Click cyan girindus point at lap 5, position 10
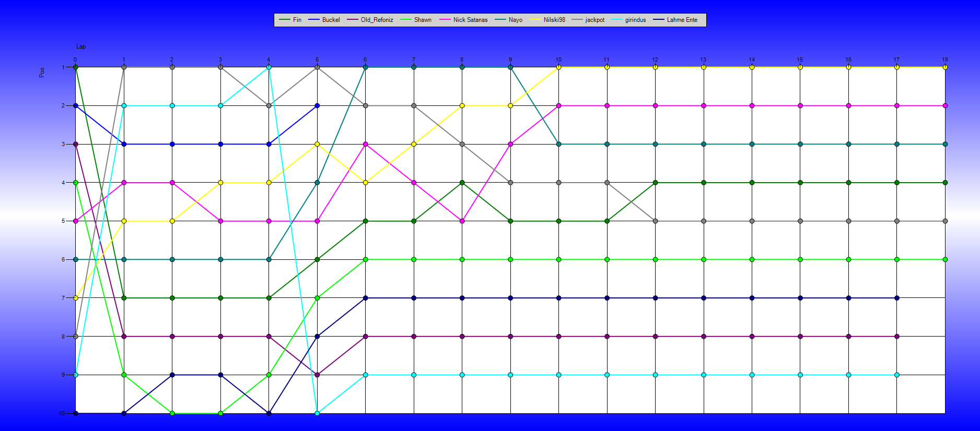 click(x=317, y=413)
